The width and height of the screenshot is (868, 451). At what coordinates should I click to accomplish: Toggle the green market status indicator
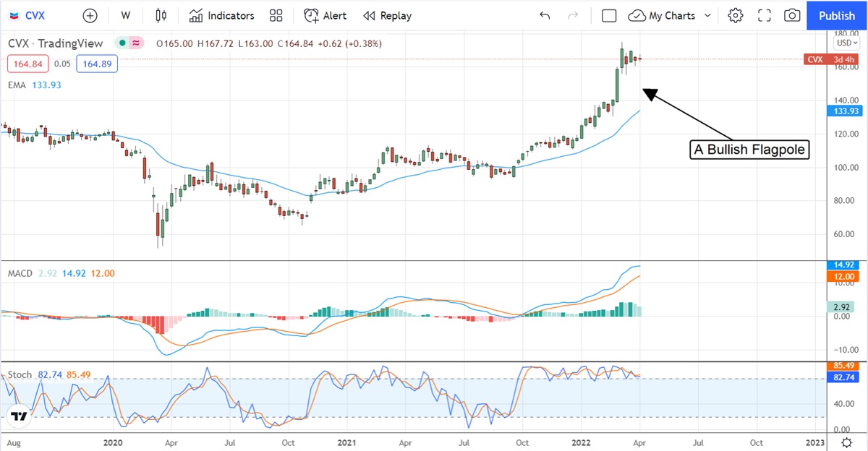point(123,43)
